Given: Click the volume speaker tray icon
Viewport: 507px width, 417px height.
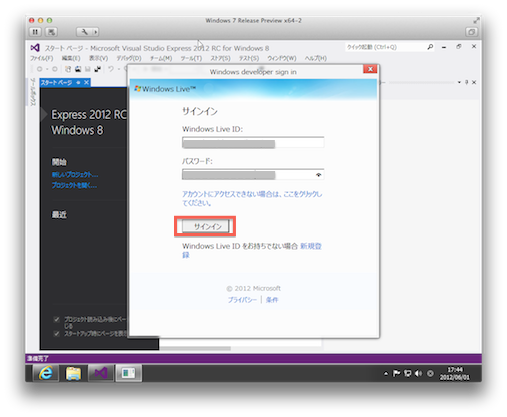Looking at the screenshot, I should point(418,373).
